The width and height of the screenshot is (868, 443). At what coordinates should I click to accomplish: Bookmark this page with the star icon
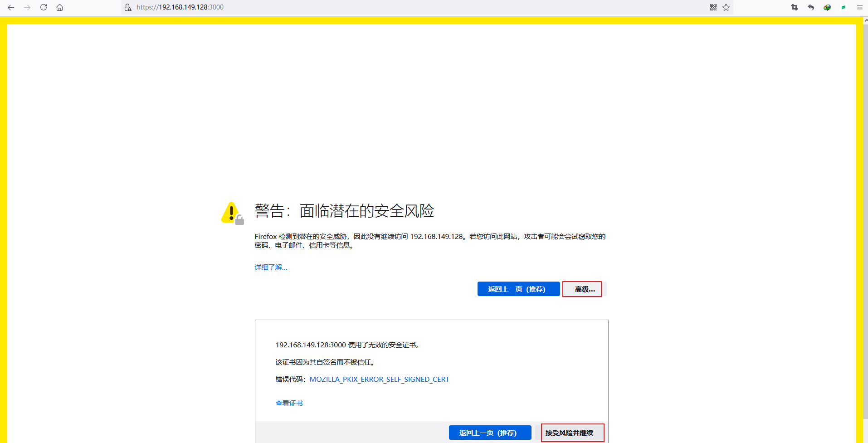click(726, 7)
